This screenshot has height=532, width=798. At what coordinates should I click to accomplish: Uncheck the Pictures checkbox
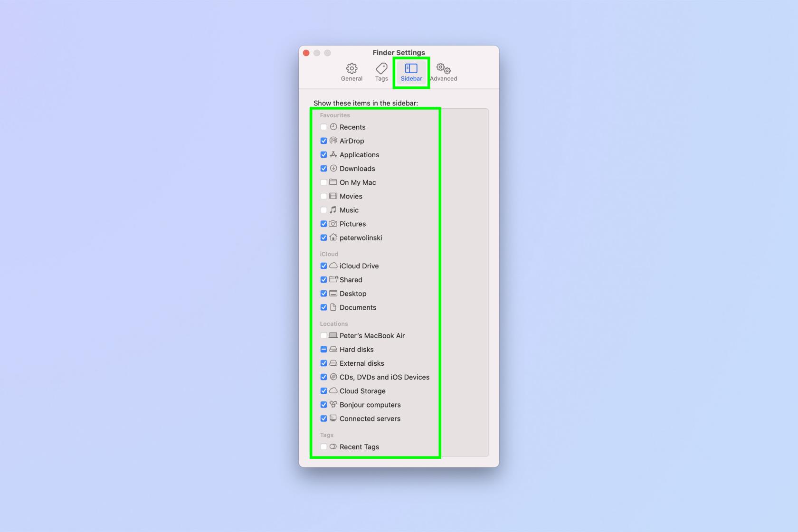(x=323, y=224)
